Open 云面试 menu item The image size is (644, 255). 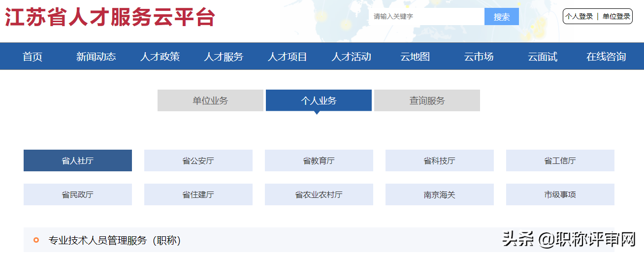point(543,57)
